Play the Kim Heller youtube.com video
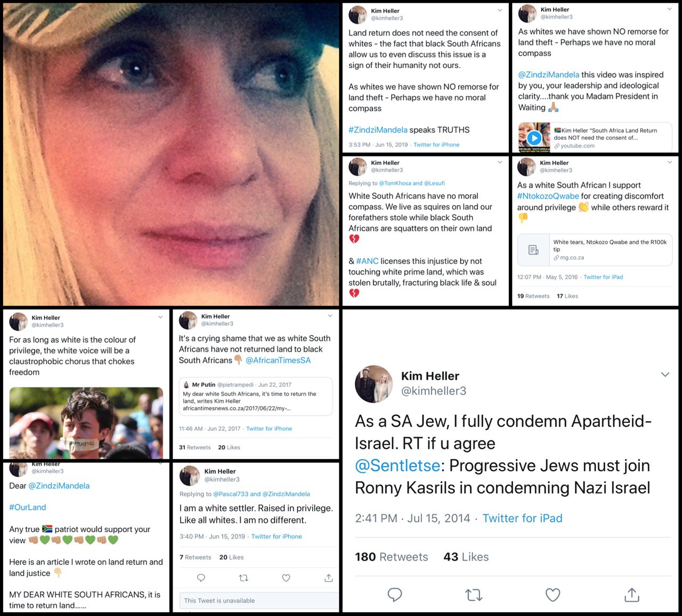This screenshot has width=682, height=616. point(534,138)
